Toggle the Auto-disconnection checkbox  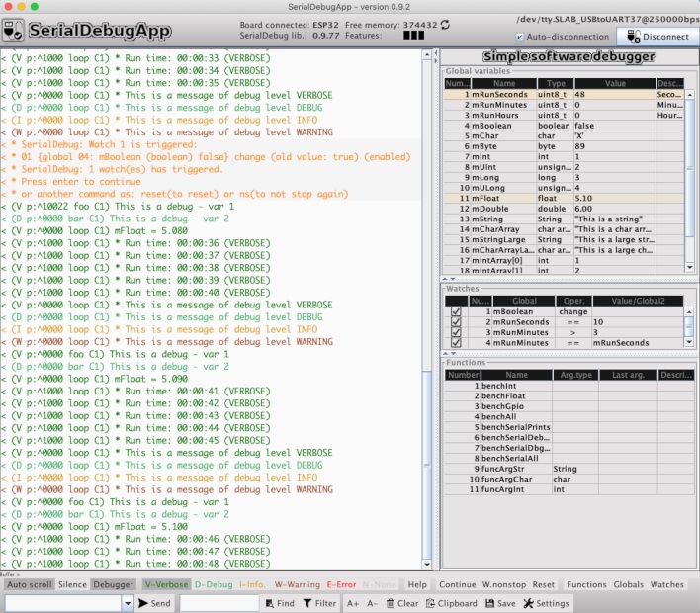click(520, 37)
